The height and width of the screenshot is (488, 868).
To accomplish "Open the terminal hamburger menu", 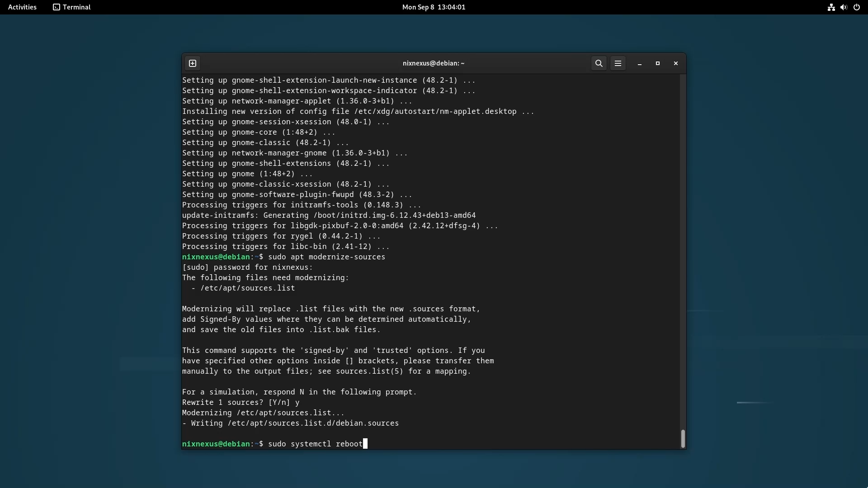I will point(618,63).
